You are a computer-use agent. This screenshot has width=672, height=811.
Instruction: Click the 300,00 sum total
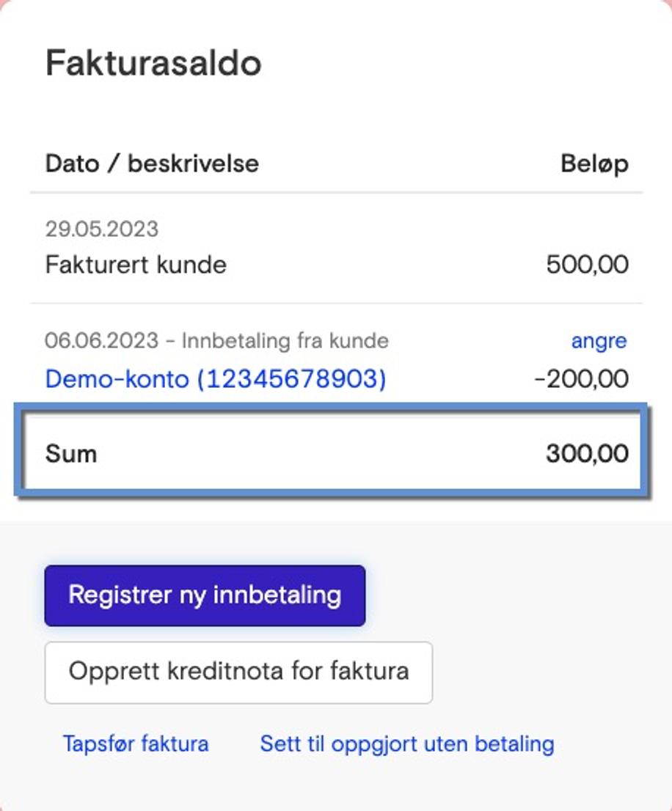(x=586, y=452)
